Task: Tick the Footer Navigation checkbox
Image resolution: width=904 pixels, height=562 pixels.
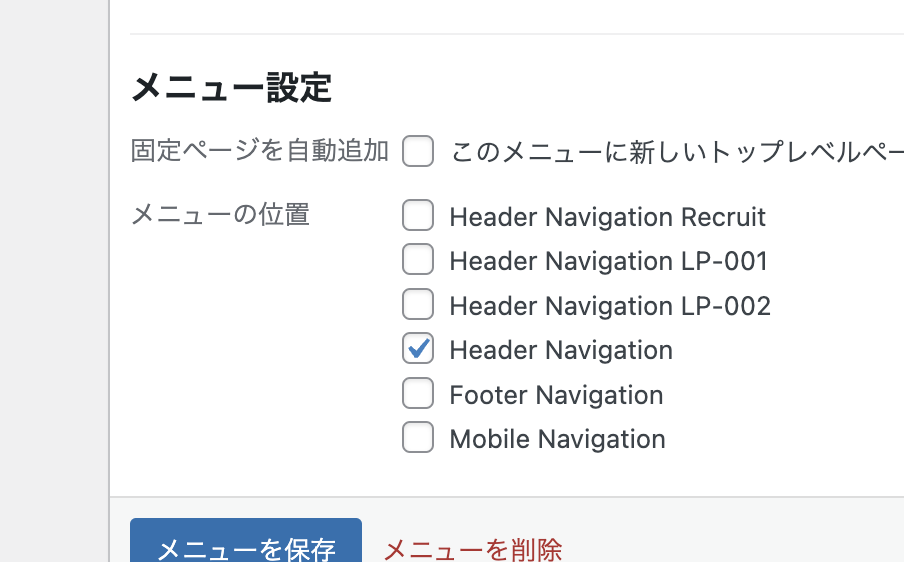Action: pos(418,394)
